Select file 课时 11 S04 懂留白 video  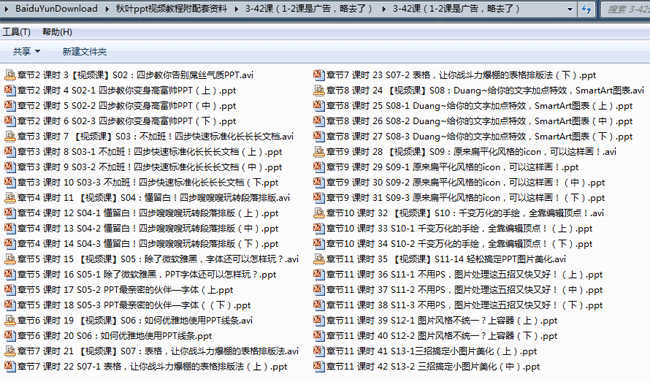point(147,198)
